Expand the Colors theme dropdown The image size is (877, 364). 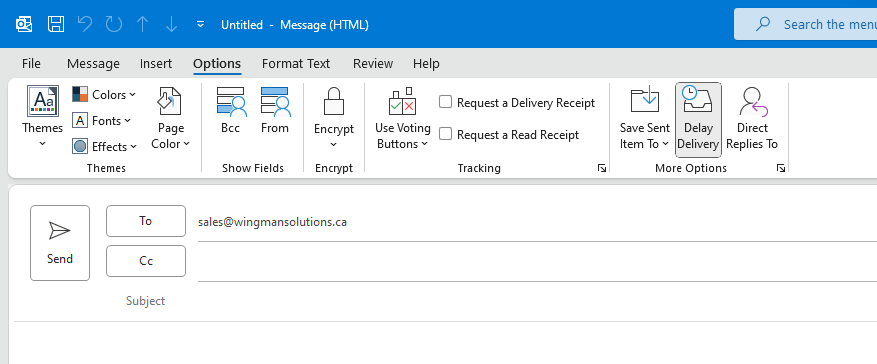104,94
